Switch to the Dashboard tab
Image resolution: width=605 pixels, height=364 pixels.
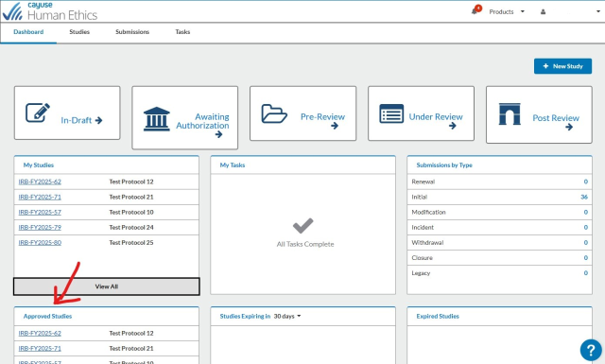click(28, 32)
